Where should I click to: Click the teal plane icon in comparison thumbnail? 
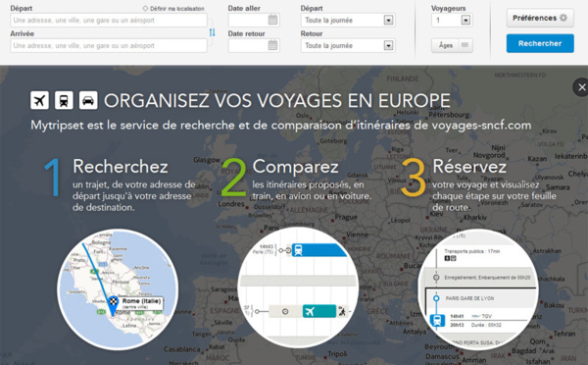click(310, 311)
